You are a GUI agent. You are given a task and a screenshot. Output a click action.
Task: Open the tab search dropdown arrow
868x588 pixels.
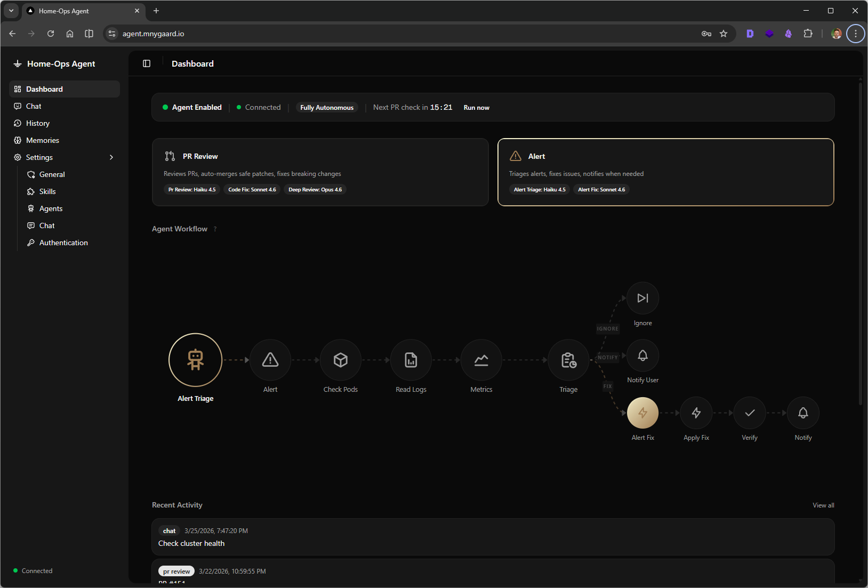pyautogui.click(x=11, y=11)
